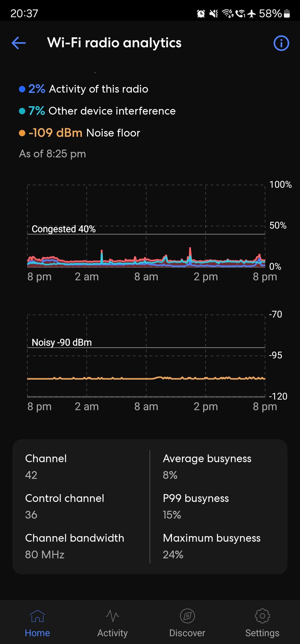The width and height of the screenshot is (300, 644).
Task: Switch to the Activity tab label
Action: click(112, 633)
